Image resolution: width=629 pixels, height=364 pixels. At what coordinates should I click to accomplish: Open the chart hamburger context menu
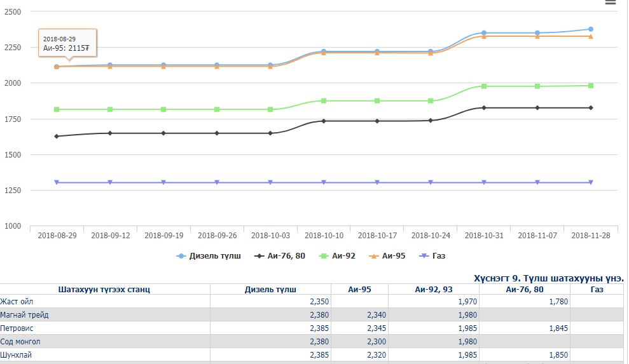[610, 3]
